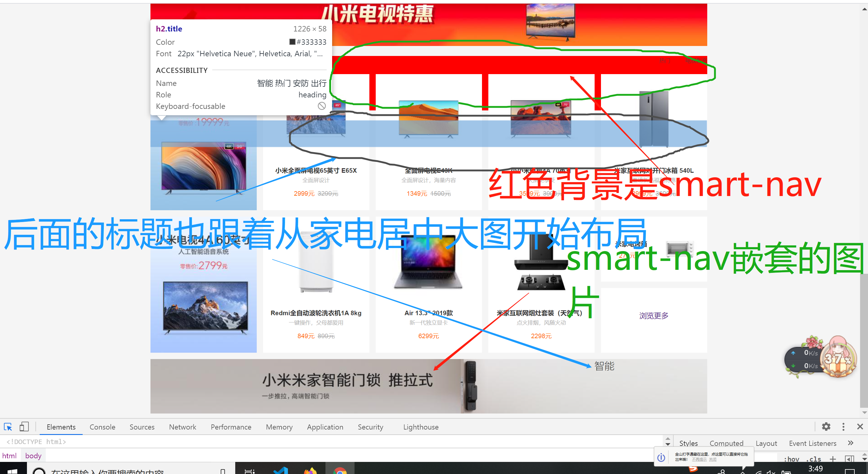Click the Sogou input method tray icon
868x474 pixels.
693,469
